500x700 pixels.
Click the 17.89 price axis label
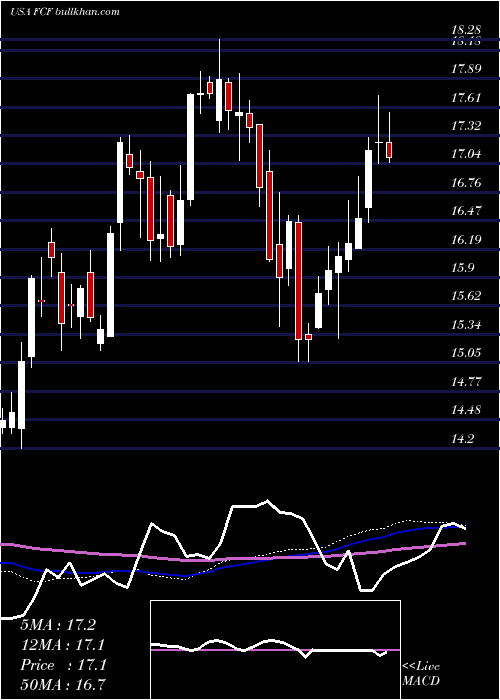(x=466, y=69)
